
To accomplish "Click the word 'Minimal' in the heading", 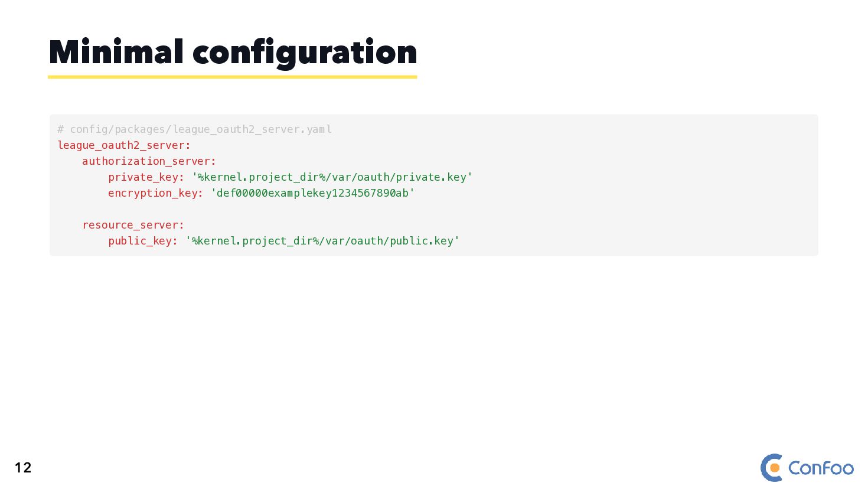I will (116, 53).
